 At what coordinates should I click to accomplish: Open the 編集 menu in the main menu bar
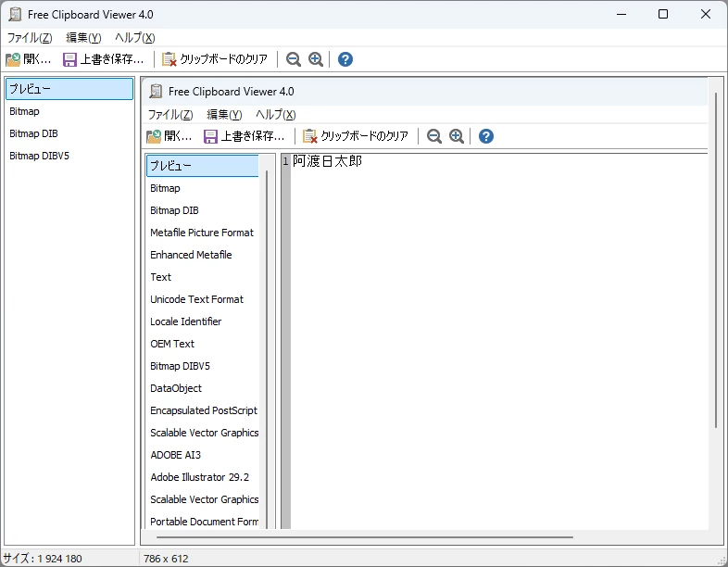(83, 38)
